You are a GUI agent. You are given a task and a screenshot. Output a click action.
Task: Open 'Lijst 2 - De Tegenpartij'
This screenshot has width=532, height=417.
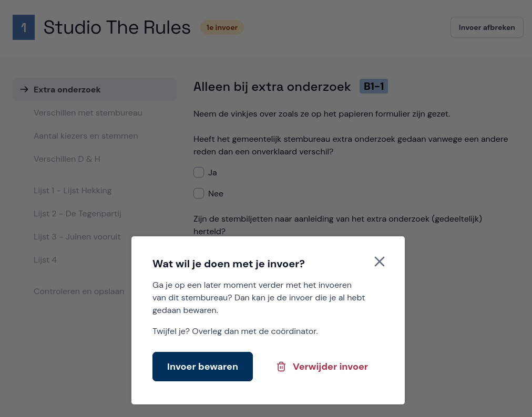[x=77, y=214]
